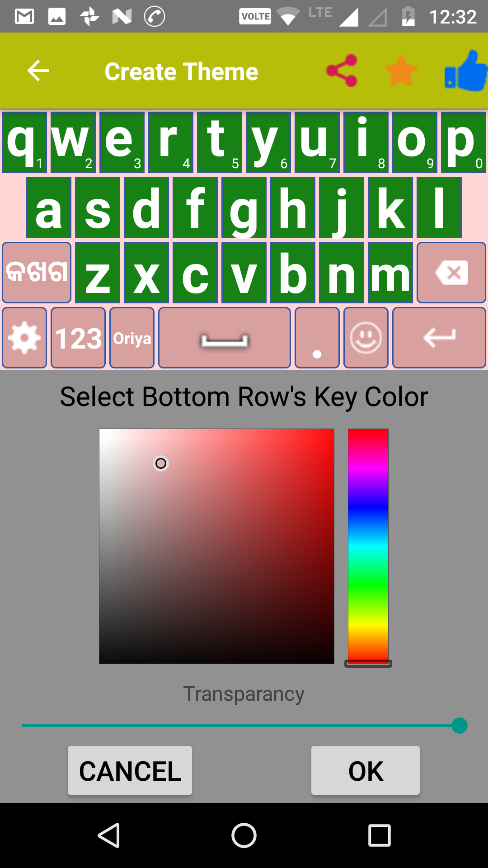Click the Create Theme title
The height and width of the screenshot is (868, 488).
point(181,71)
